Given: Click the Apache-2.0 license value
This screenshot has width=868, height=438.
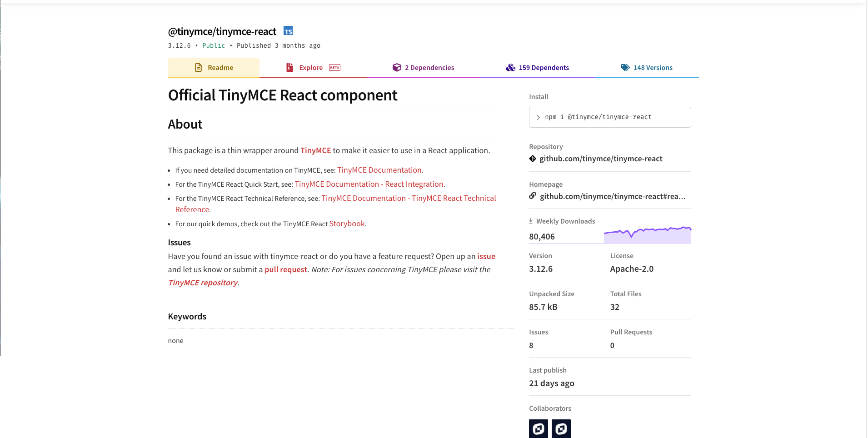Looking at the screenshot, I should point(632,269).
